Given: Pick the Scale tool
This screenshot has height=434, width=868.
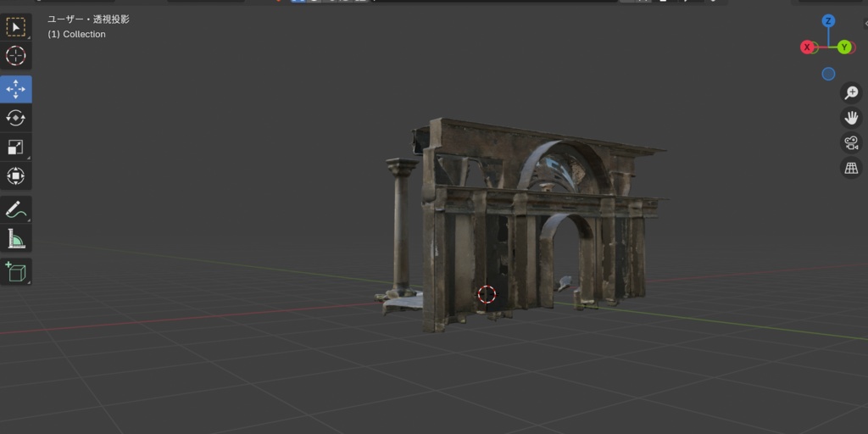Looking at the screenshot, I should coord(15,147).
